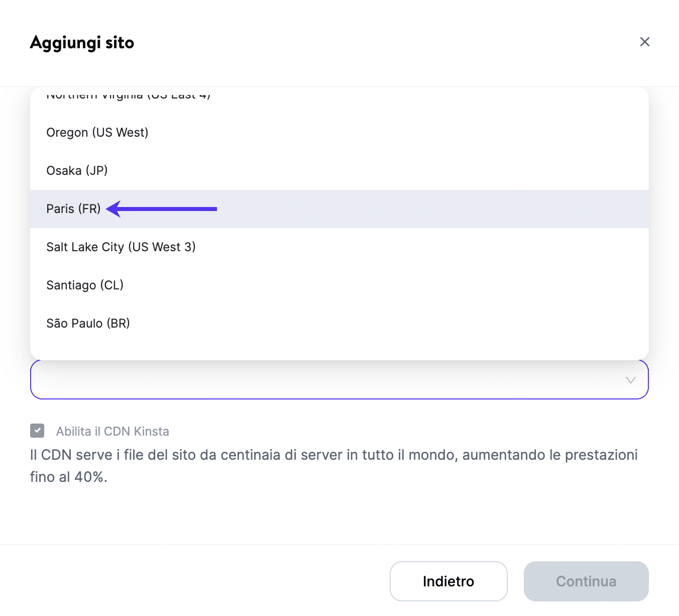The image size is (679, 616).
Task: Click the dropdown chevron arrow
Action: click(630, 380)
